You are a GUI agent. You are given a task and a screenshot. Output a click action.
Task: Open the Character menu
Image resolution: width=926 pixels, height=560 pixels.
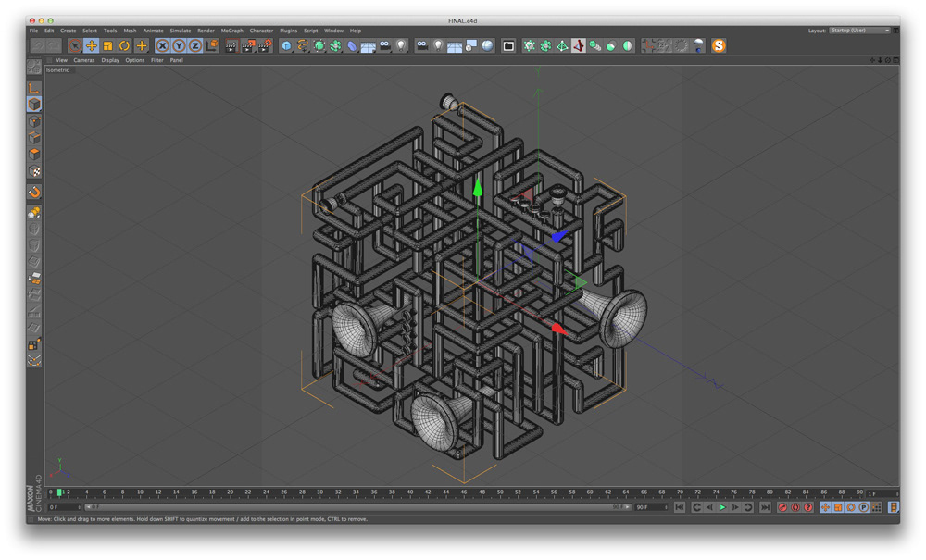(261, 31)
